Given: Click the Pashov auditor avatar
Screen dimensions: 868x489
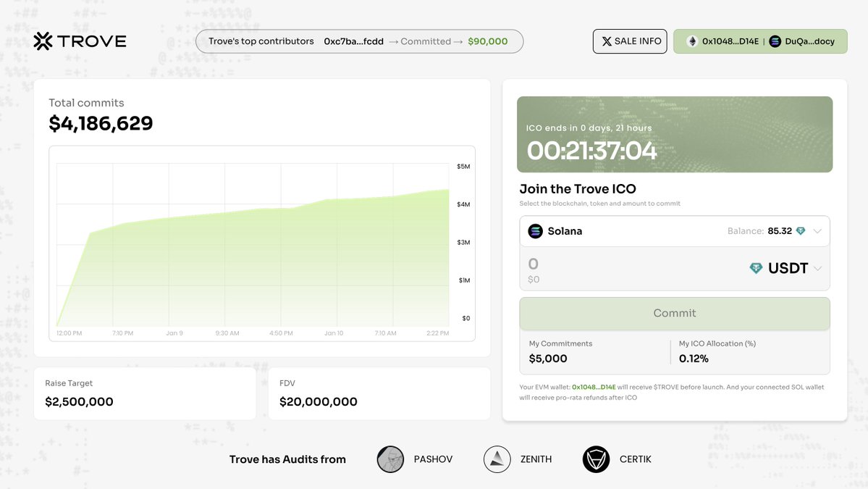Looking at the screenshot, I should (390, 459).
